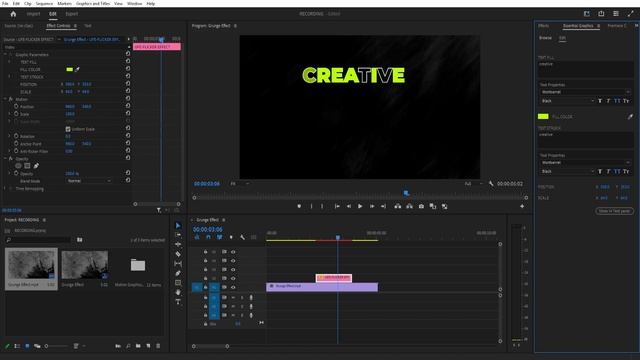Select the Rectangle tool

point(178,282)
